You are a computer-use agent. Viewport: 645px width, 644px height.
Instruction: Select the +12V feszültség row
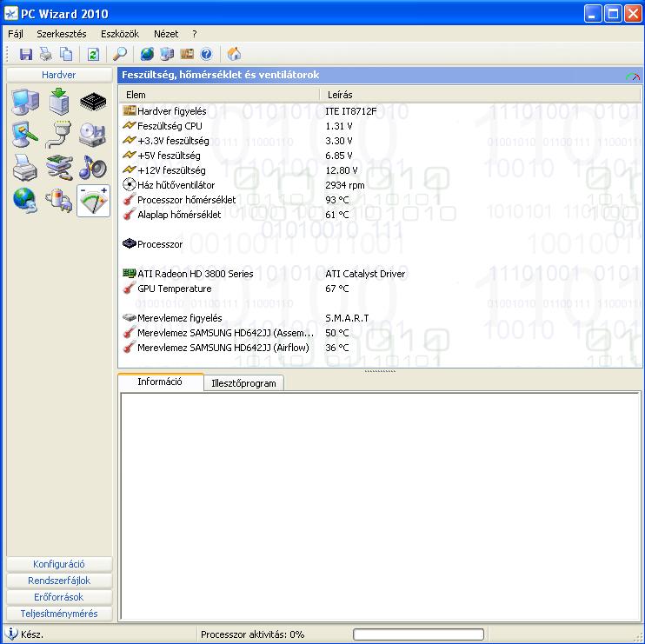[x=380, y=170]
